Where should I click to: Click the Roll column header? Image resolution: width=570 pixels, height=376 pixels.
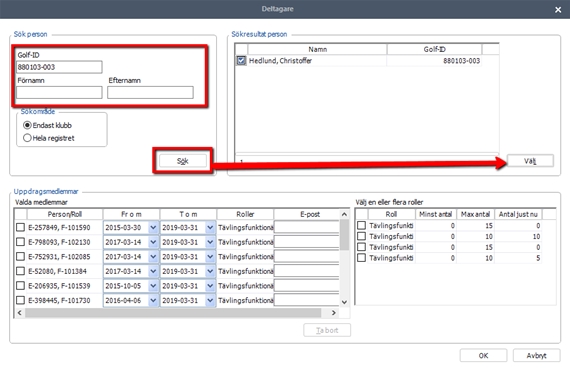(391, 214)
